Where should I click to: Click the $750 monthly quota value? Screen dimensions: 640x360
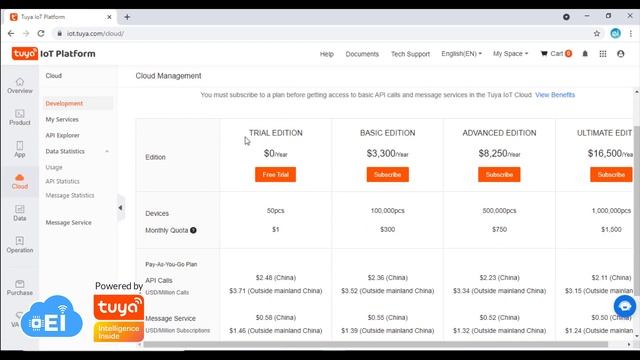click(499, 229)
